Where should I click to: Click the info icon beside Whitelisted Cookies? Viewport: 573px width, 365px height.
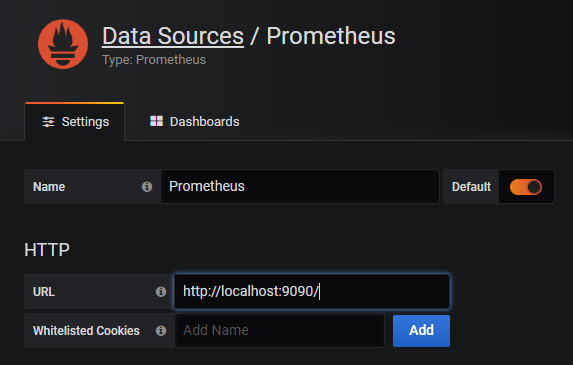pyautogui.click(x=161, y=331)
